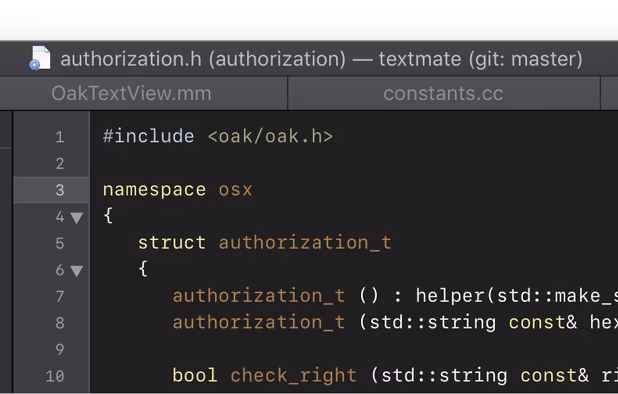Click helper in the line 7 initializer
The height and width of the screenshot is (394, 618).
point(450,296)
